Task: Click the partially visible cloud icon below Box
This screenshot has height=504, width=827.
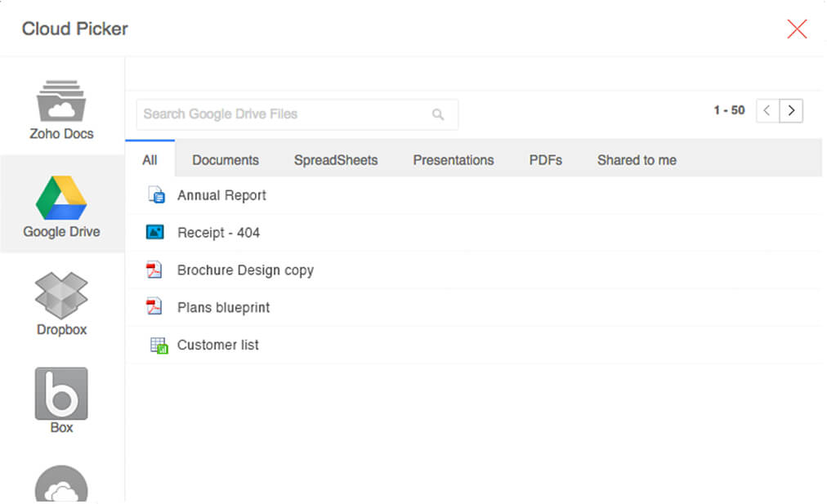Action: click(x=61, y=485)
